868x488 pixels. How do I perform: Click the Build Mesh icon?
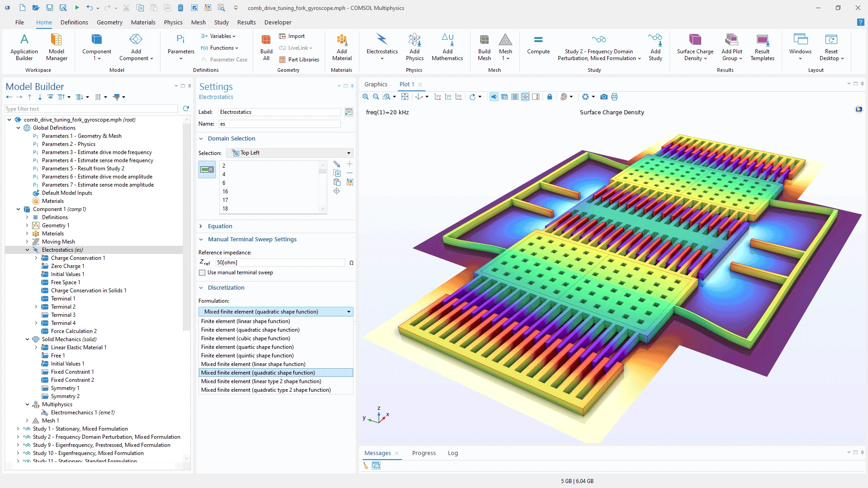click(484, 47)
